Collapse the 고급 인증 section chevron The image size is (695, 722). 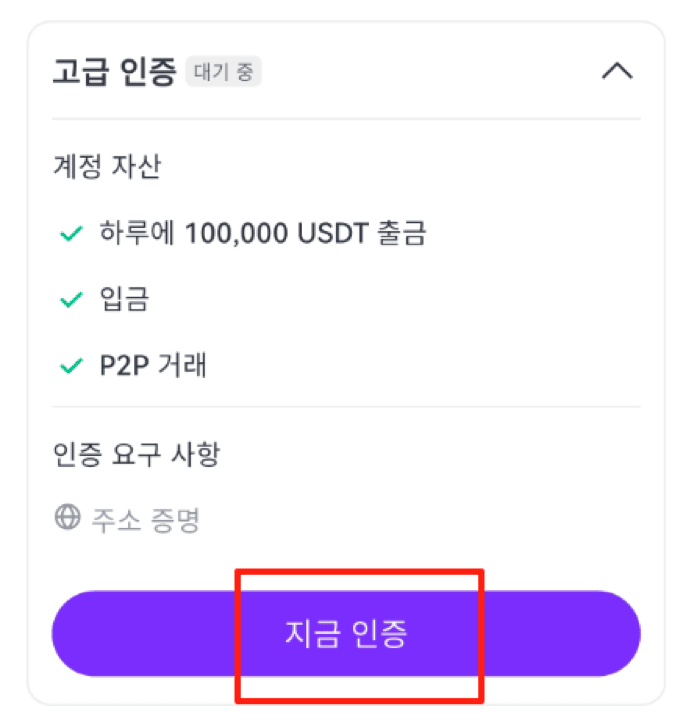coord(617,71)
